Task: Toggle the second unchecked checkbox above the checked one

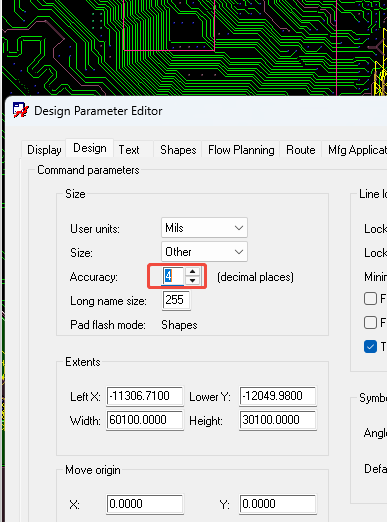Action: pyautogui.click(x=370, y=322)
